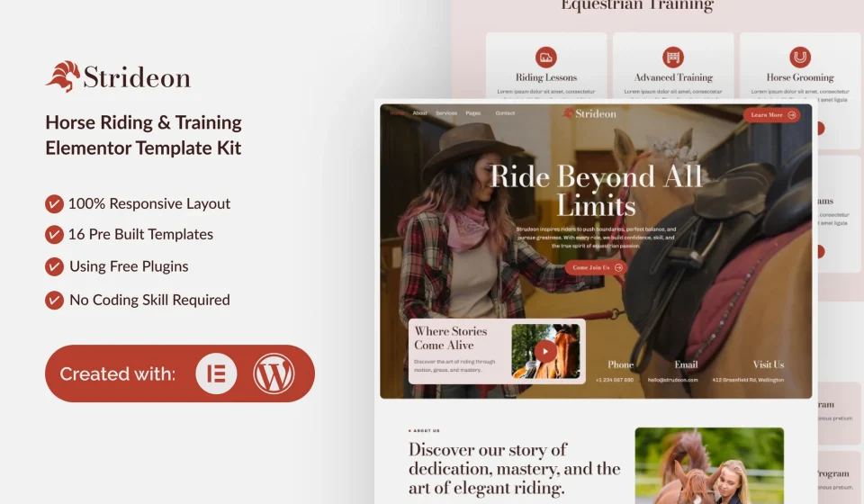Click the arrow icon inside Learn More
The height and width of the screenshot is (504, 864).
click(791, 115)
